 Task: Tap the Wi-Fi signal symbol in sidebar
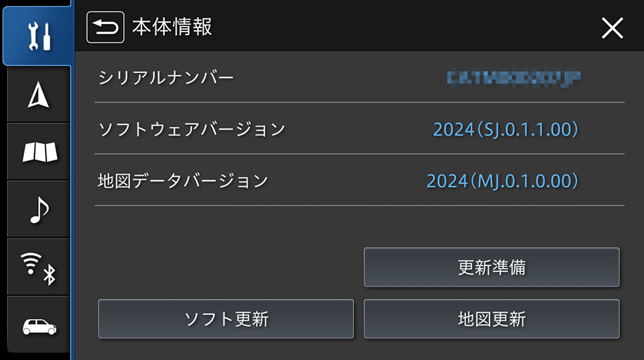31,263
